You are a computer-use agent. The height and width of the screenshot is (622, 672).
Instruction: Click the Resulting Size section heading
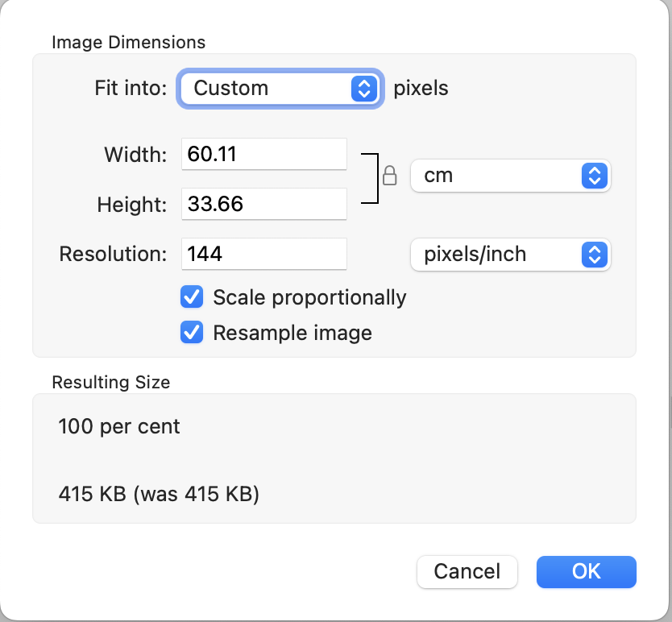(x=110, y=383)
